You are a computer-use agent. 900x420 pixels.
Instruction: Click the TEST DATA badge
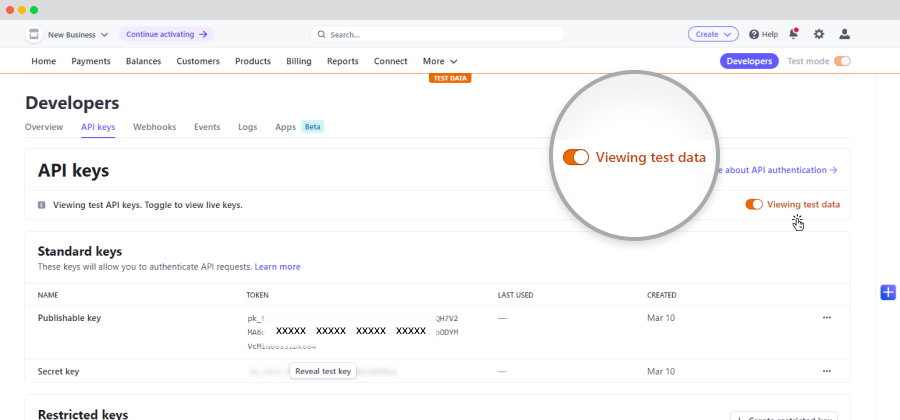click(450, 79)
